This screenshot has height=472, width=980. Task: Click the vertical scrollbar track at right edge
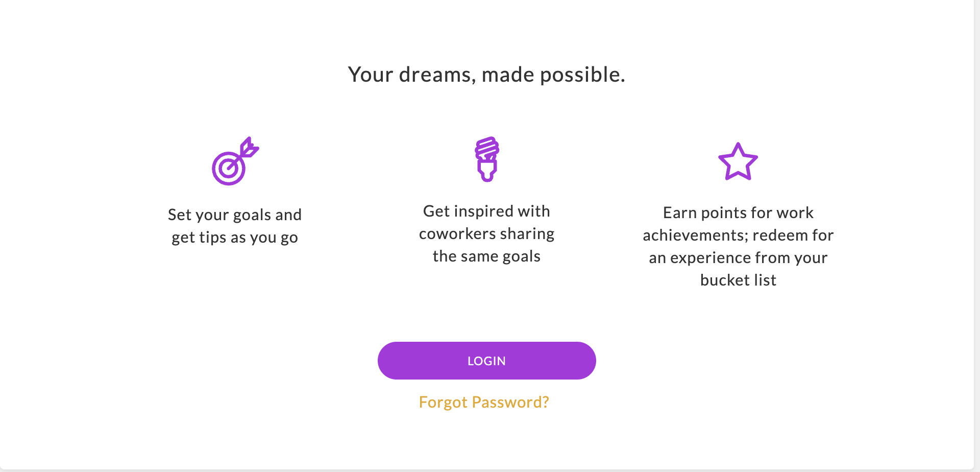(x=976, y=235)
